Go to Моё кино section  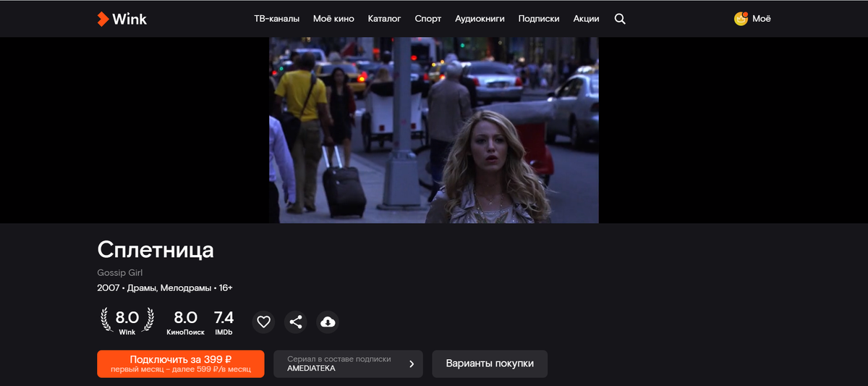point(333,19)
